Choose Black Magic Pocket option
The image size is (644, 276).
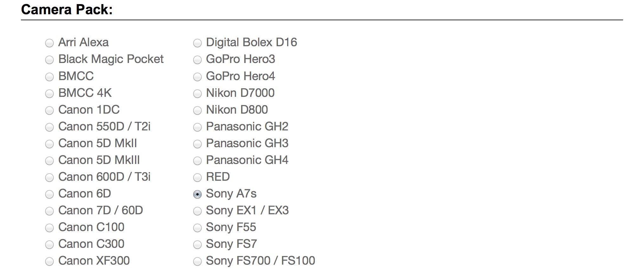tap(49, 60)
